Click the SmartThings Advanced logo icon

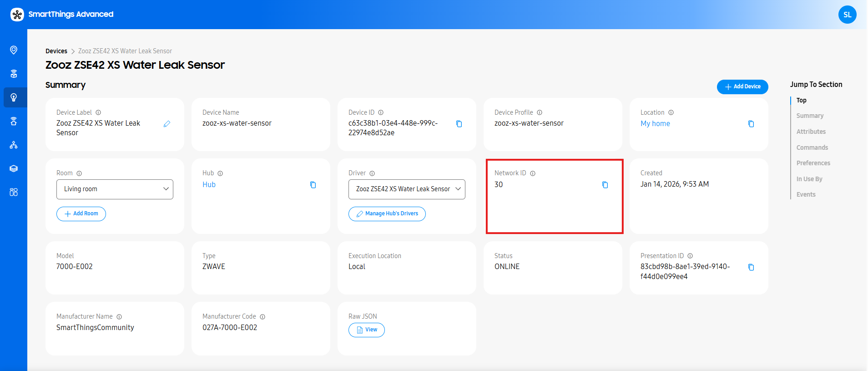pos(17,15)
